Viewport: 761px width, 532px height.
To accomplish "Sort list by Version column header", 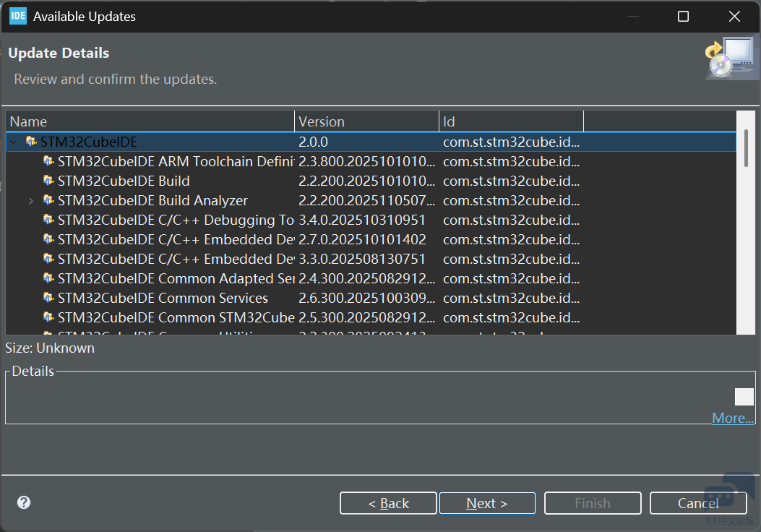I will (x=366, y=121).
